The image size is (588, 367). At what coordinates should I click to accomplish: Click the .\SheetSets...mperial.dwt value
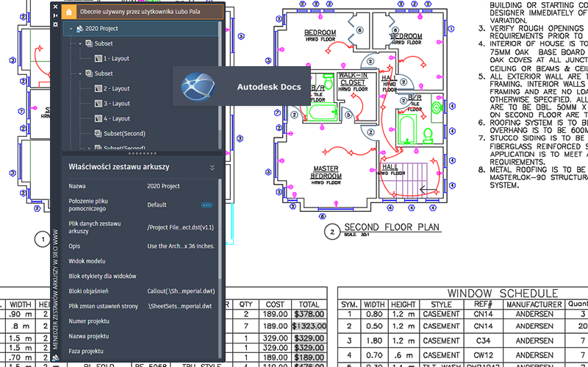(179, 306)
